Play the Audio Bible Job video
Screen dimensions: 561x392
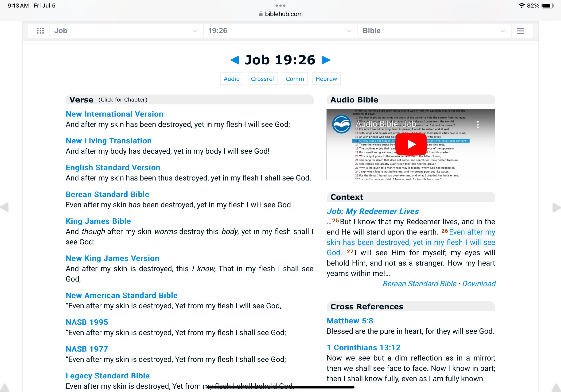tap(411, 144)
